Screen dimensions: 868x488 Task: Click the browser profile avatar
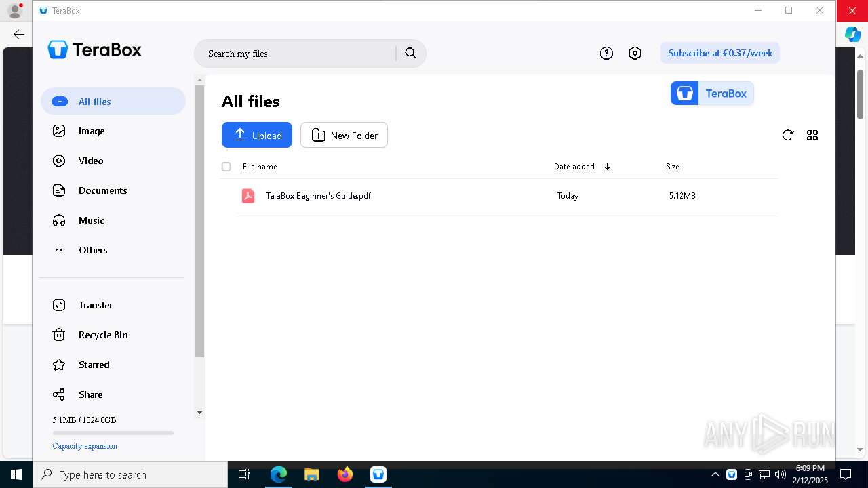[15, 10]
